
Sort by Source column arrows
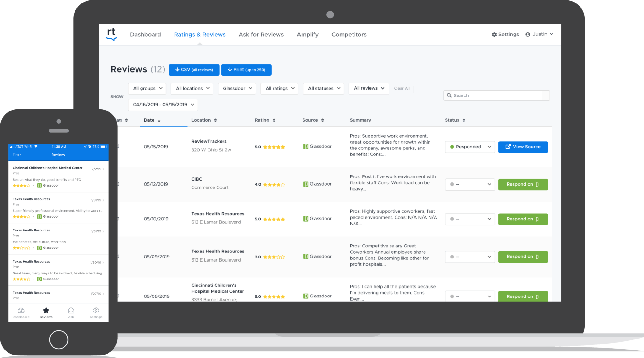[x=323, y=120]
